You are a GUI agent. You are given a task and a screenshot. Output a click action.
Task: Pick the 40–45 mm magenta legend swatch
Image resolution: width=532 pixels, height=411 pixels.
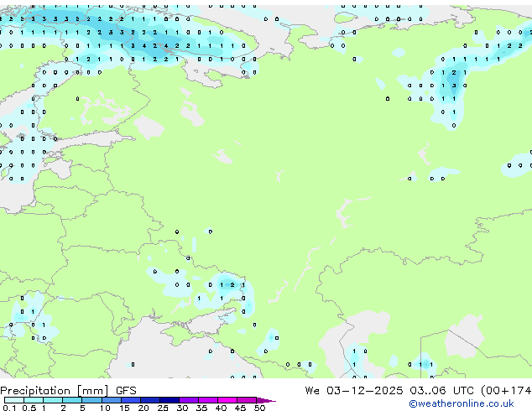pyautogui.click(x=227, y=400)
